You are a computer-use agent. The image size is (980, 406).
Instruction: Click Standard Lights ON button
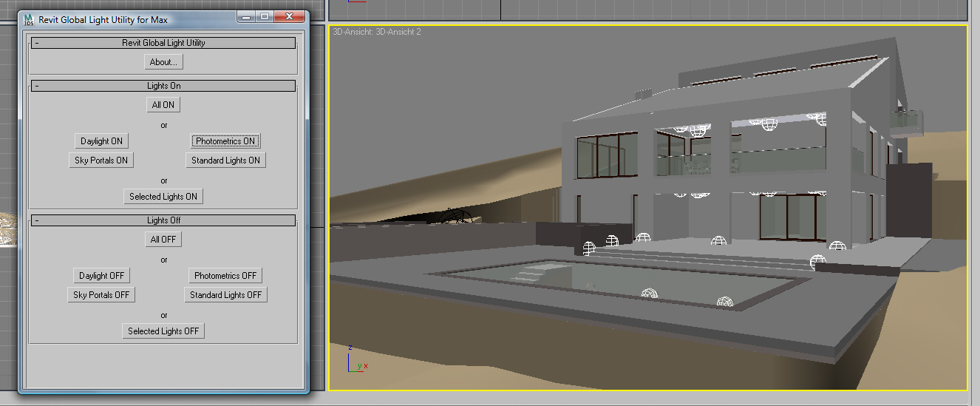225,160
